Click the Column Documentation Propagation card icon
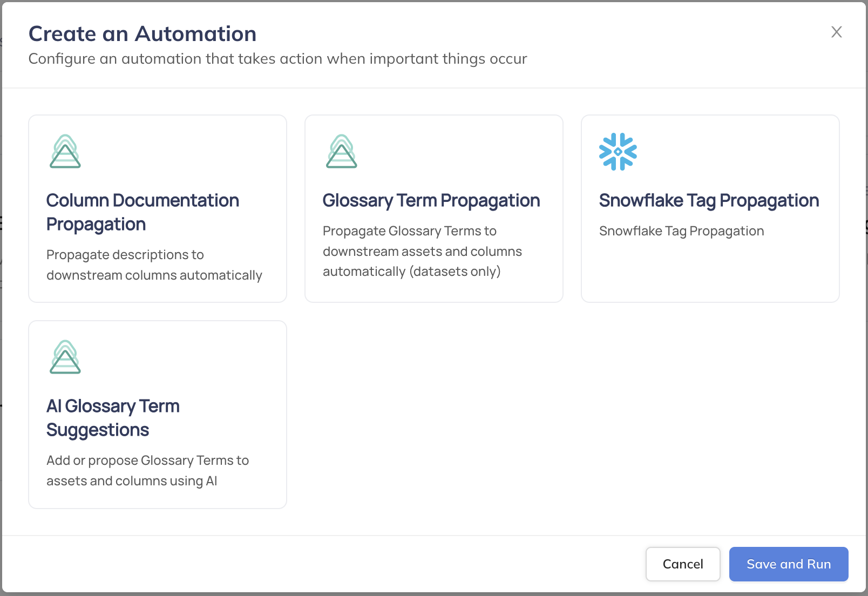The image size is (868, 596). tap(65, 151)
